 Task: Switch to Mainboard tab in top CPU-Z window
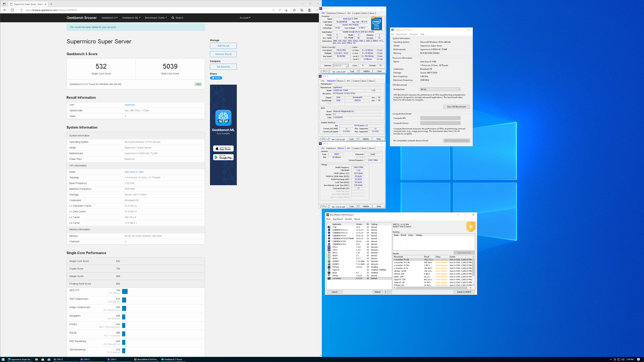point(332,13)
